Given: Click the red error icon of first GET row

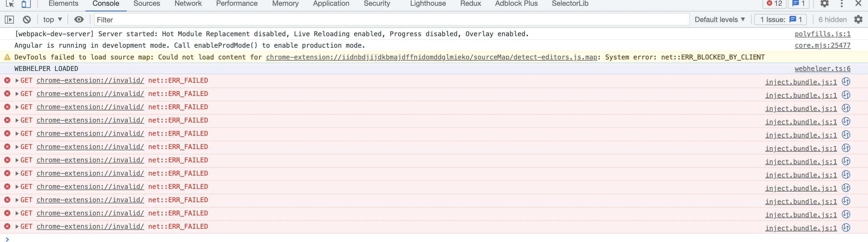Looking at the screenshot, I should pos(7,80).
